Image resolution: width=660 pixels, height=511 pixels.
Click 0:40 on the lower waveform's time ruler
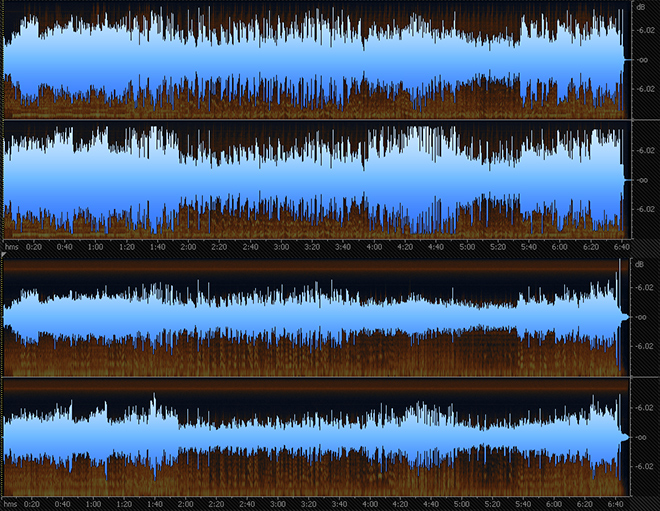click(62, 504)
